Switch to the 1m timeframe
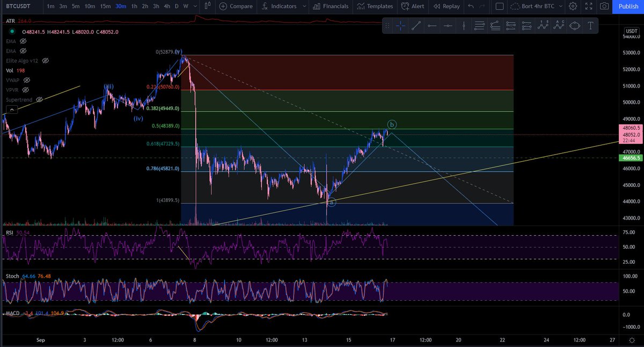Screen dimensions: 644x347 pos(50,6)
